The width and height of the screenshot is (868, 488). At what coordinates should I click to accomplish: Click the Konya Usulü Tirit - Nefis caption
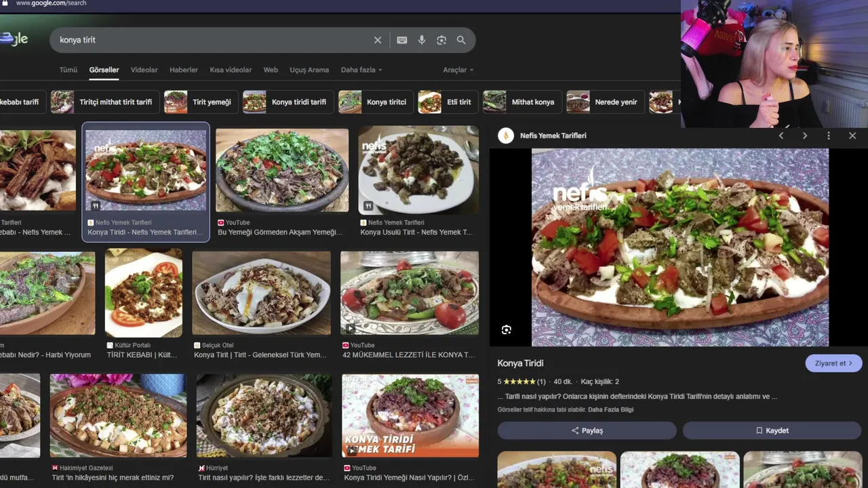click(x=416, y=232)
